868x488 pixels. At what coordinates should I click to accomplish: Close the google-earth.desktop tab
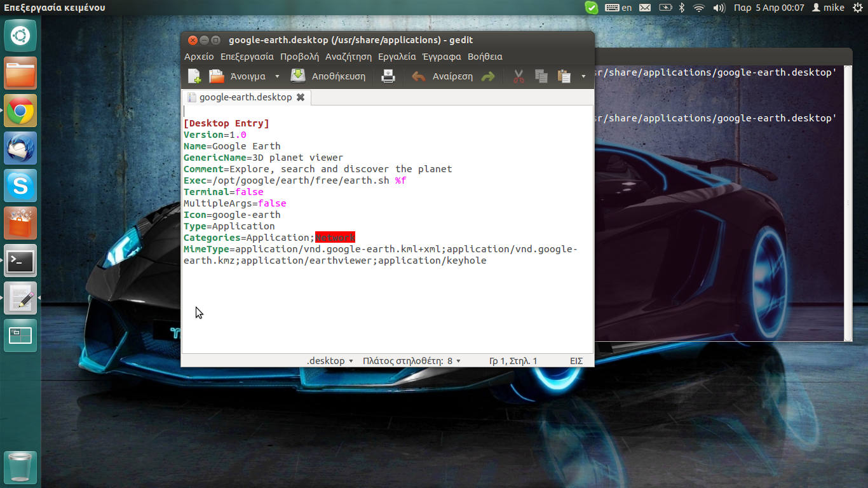tap(301, 97)
